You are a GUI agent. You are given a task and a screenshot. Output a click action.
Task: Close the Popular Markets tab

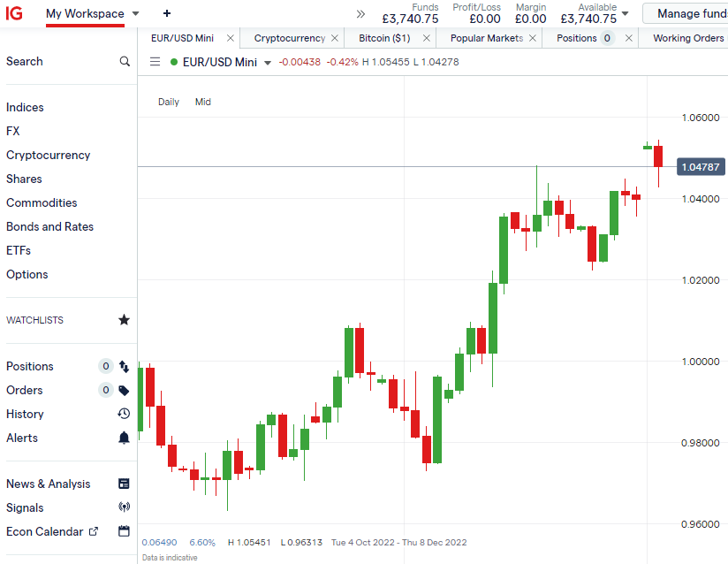[533, 38]
